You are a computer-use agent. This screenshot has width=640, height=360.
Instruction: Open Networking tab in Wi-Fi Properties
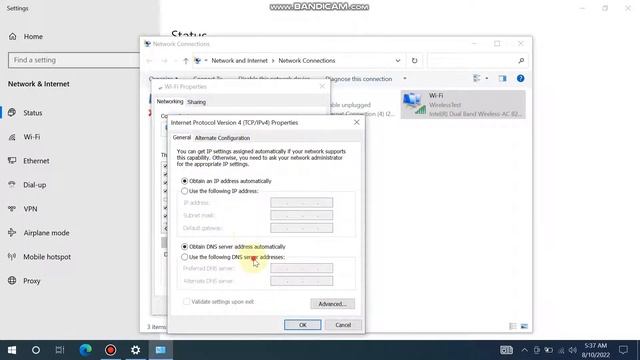(170, 102)
